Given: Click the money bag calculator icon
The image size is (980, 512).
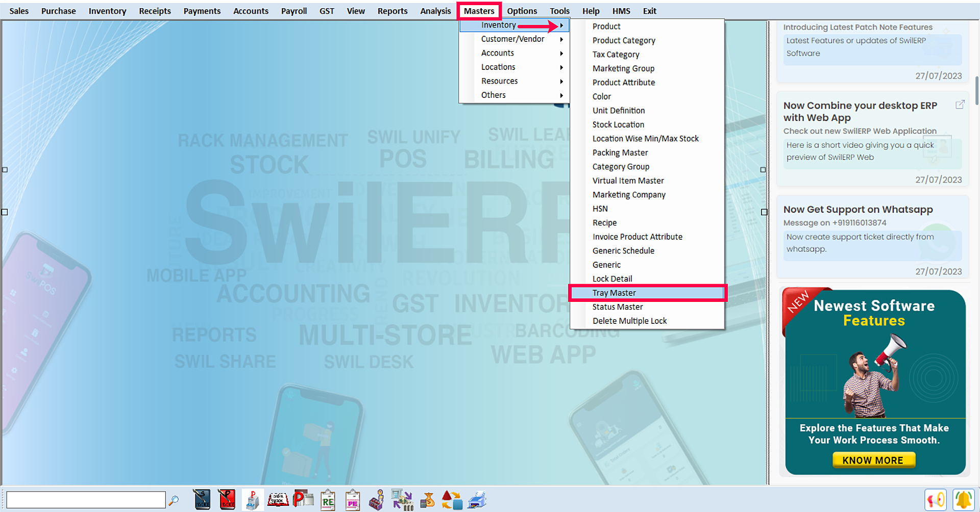Looking at the screenshot, I should coord(427,500).
